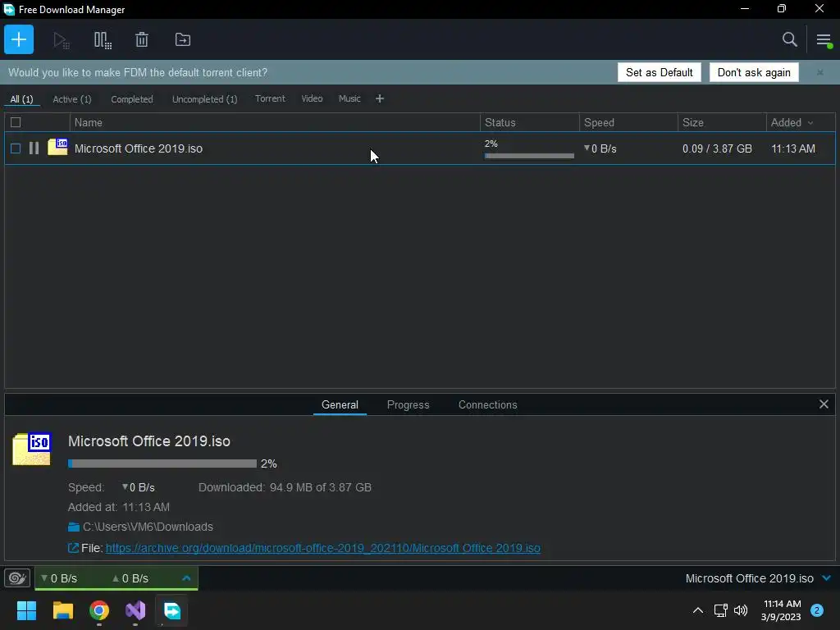
Task: Add a new tag with plus icon
Action: click(379, 98)
